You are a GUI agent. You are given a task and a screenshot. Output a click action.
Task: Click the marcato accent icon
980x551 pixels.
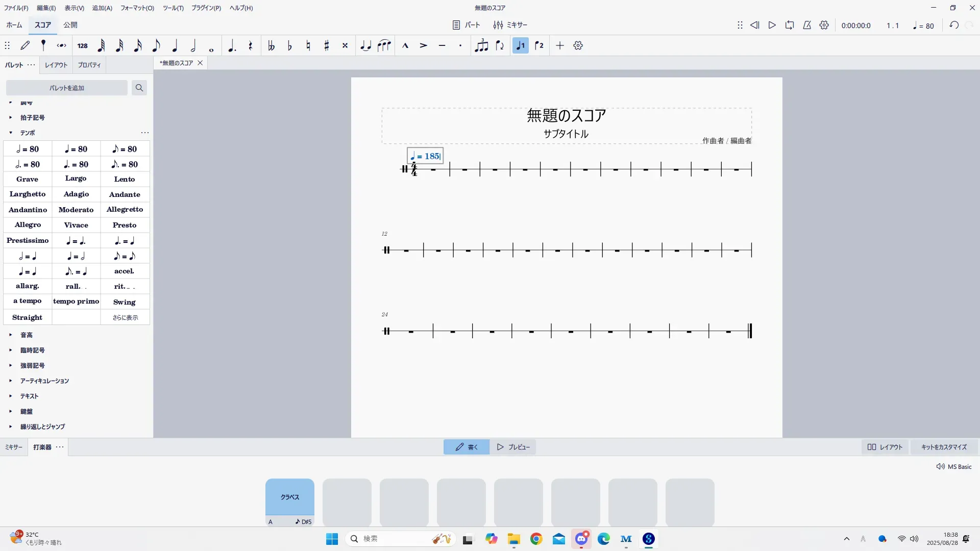click(x=405, y=46)
